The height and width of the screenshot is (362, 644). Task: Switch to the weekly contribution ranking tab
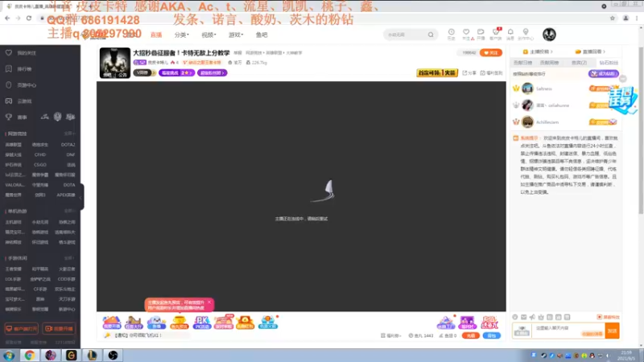pyautogui.click(x=549, y=63)
